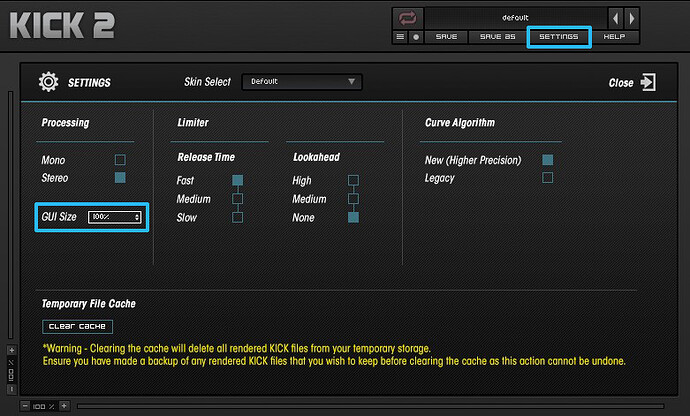Image resolution: width=690 pixels, height=416 pixels.
Task: Go to the next preset arrow
Action: coord(631,18)
